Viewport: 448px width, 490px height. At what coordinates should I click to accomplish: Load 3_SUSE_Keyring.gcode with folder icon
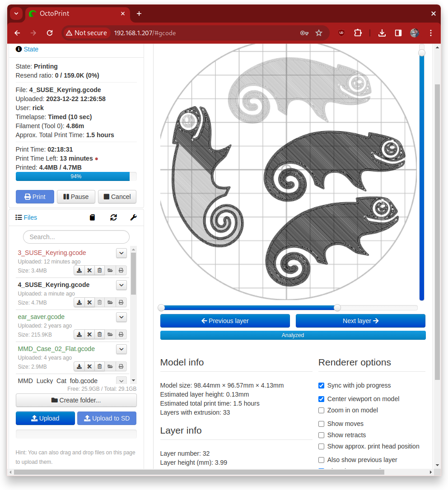pyautogui.click(x=110, y=271)
